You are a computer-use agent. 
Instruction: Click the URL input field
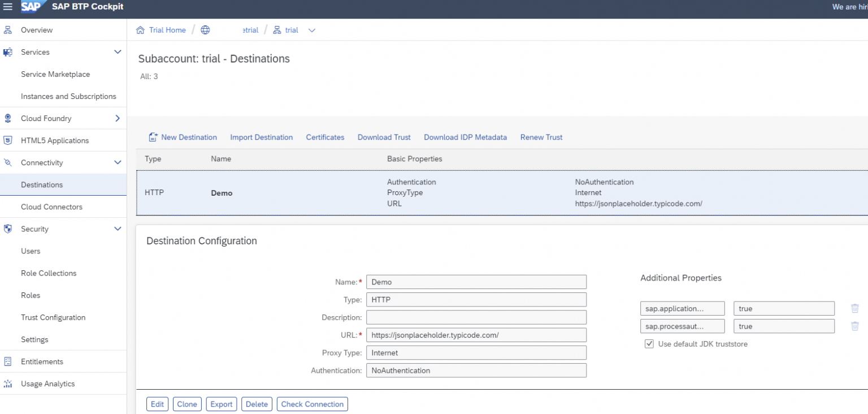[476, 335]
